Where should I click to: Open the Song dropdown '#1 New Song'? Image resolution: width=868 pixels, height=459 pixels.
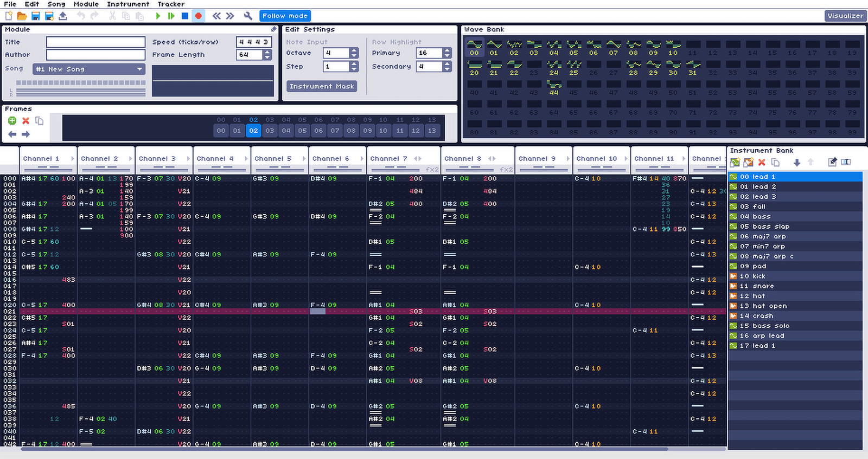[89, 69]
